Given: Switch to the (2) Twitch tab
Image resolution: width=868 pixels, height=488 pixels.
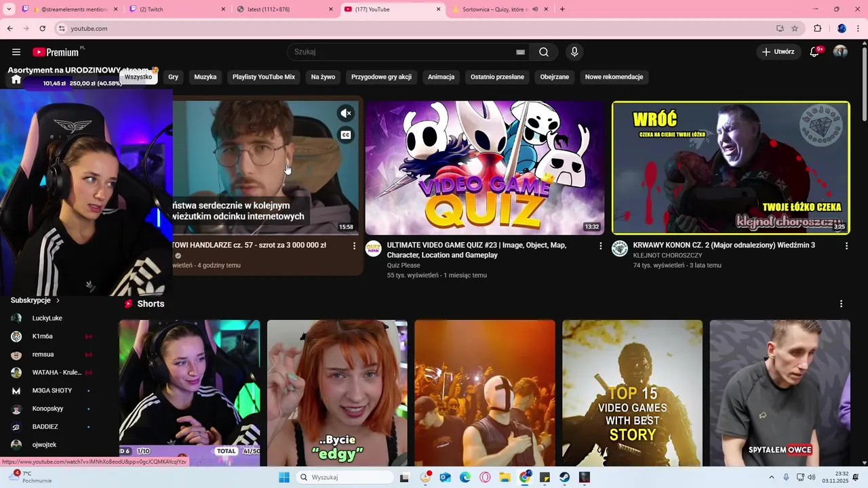Looking at the screenshot, I should point(178,9).
